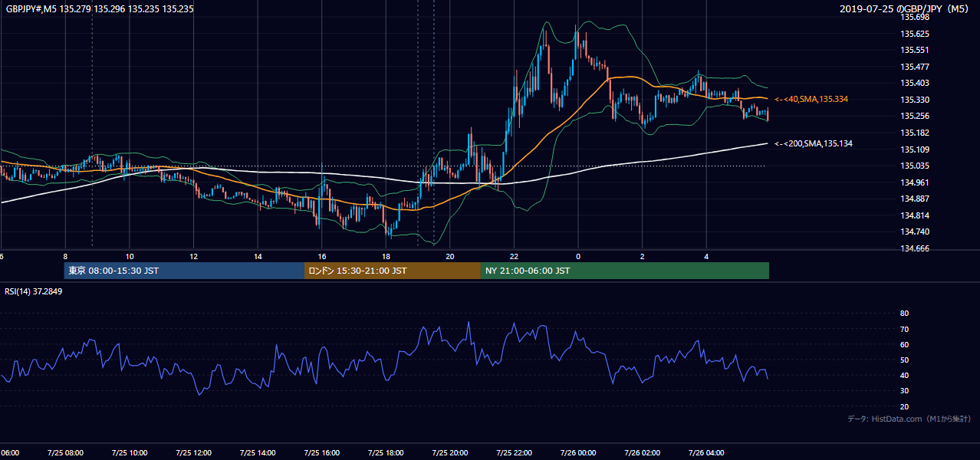Screen dimensions: 980x460
Task: Click the 200 SMA 135.134 label
Action: (814, 144)
